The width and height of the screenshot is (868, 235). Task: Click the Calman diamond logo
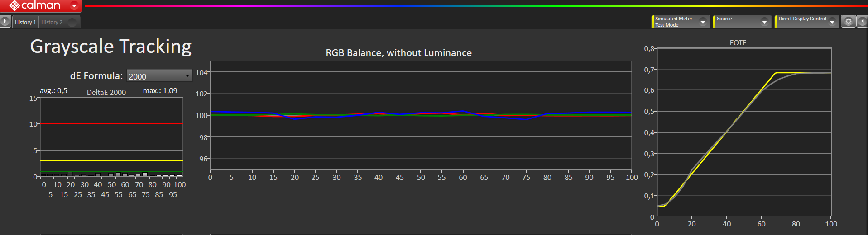[14, 5]
